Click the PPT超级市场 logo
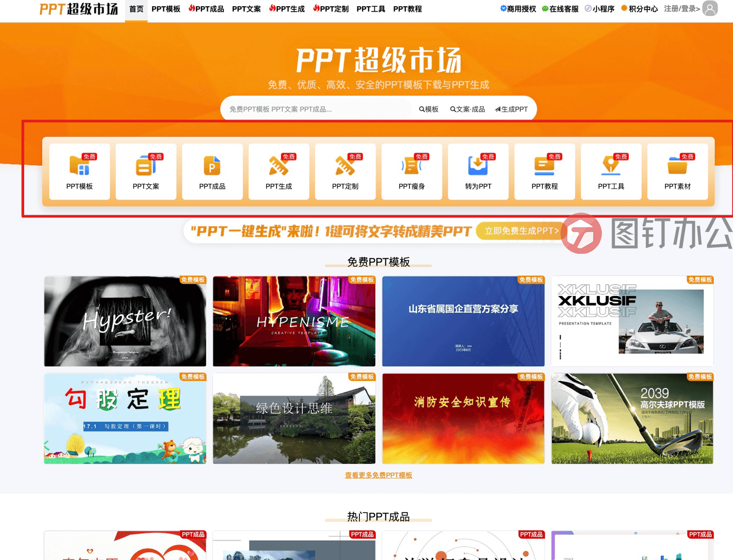The width and height of the screenshot is (733, 560). [x=79, y=9]
